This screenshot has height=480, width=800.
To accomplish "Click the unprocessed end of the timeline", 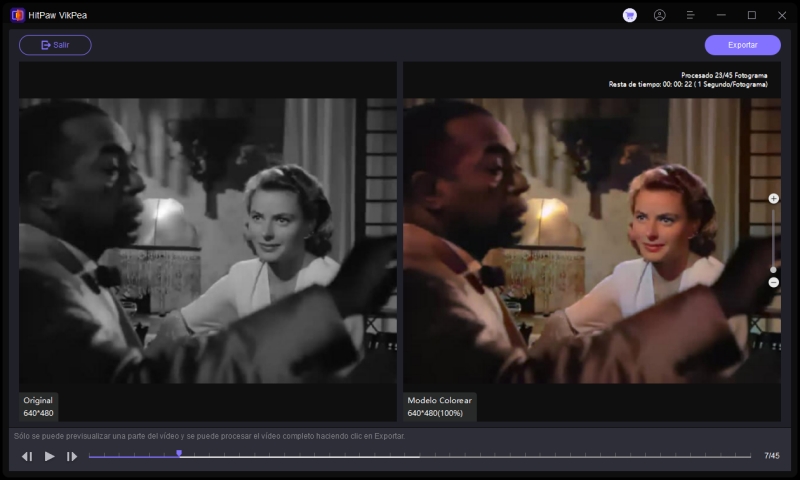I will click(x=600, y=457).
